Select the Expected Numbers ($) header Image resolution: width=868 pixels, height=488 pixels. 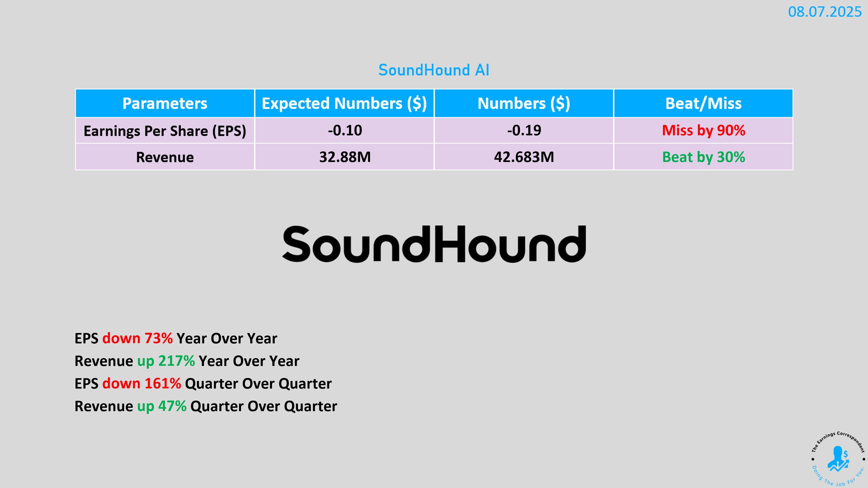344,103
